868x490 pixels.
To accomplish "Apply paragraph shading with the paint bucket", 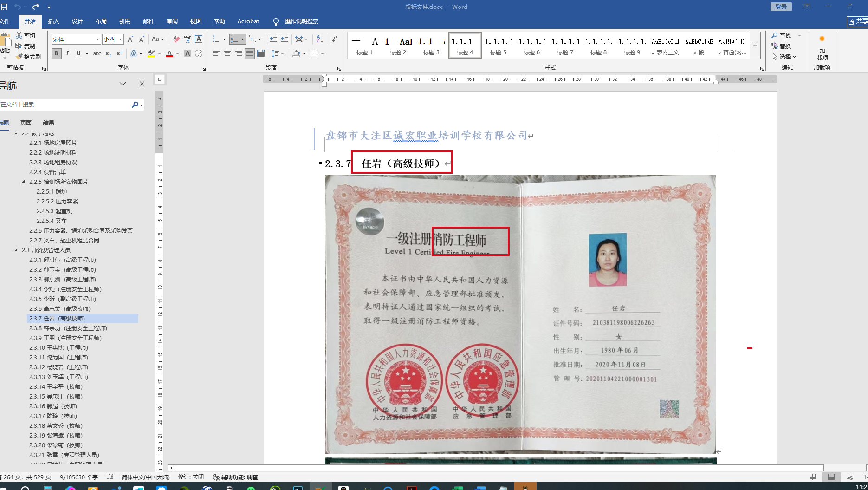I will tap(296, 53).
